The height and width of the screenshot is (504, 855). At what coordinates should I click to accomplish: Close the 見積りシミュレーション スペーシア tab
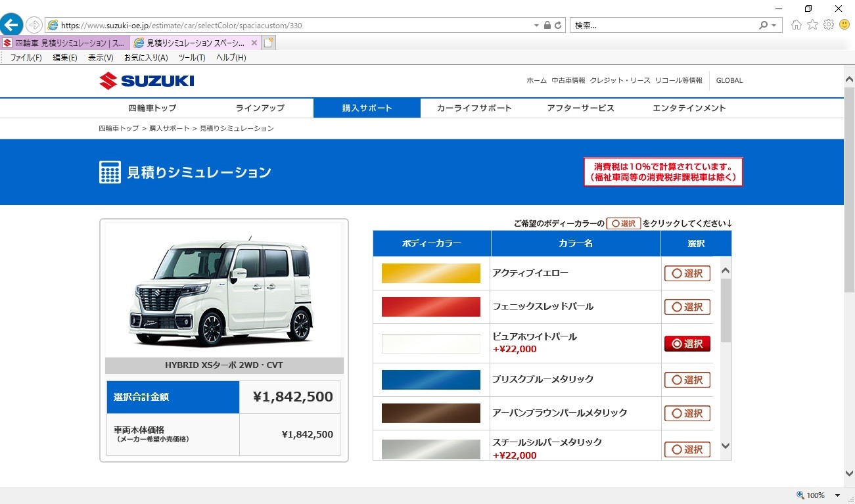pos(254,43)
